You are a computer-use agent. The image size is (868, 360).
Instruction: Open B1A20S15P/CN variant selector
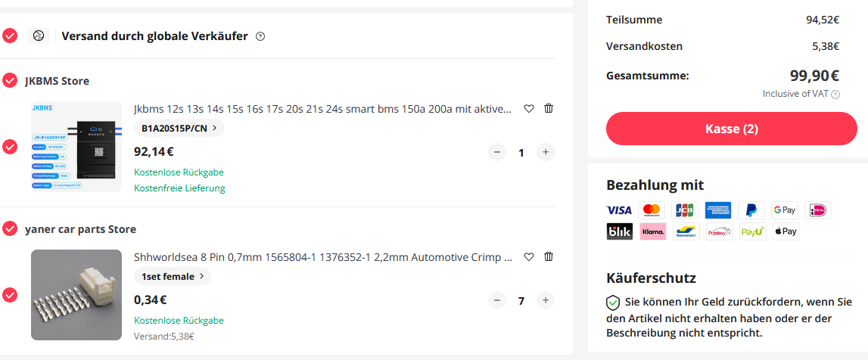tap(179, 129)
